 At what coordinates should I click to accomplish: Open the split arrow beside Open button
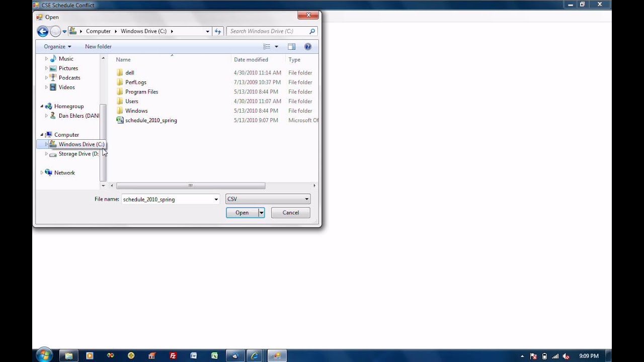pos(261,213)
